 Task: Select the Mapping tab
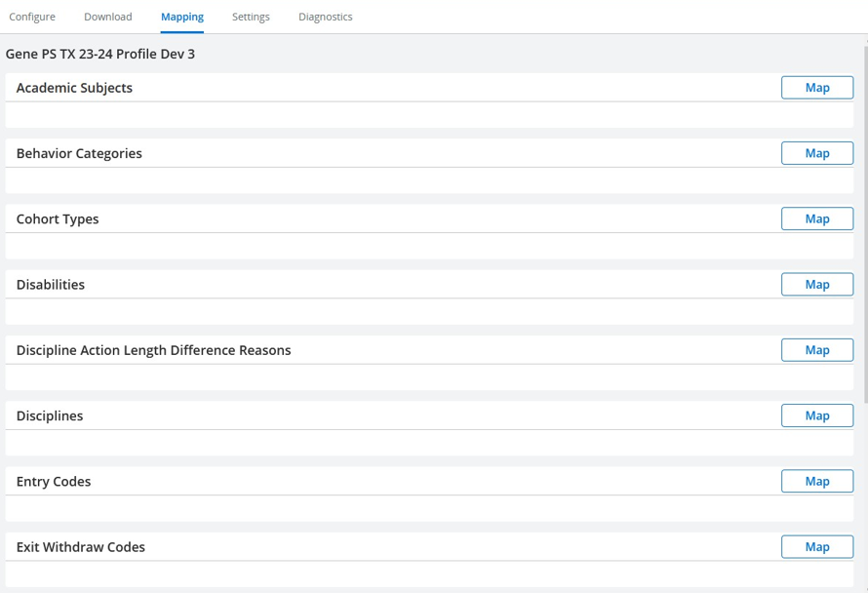click(181, 17)
